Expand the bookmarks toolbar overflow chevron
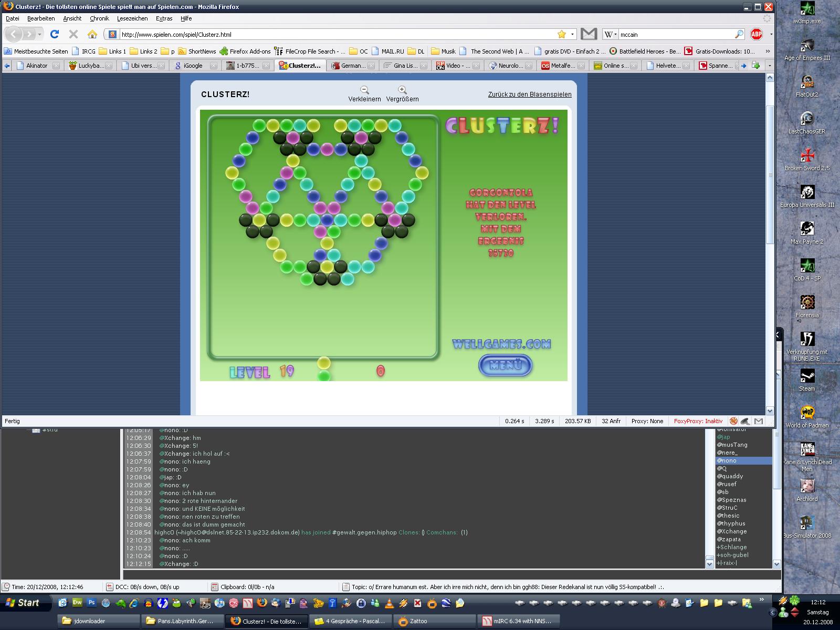The image size is (840, 630). [x=768, y=51]
